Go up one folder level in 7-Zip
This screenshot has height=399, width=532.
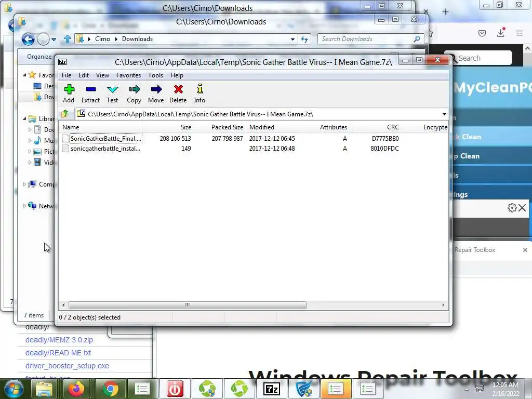[x=65, y=114]
